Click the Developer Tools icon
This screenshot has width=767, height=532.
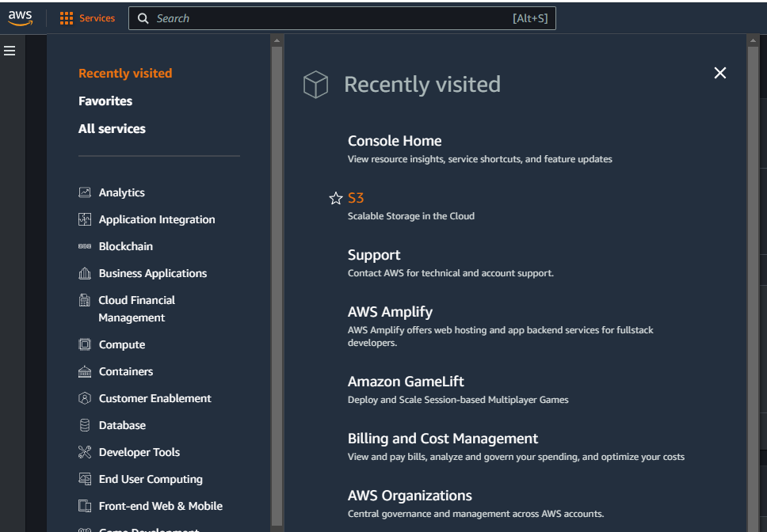85,452
